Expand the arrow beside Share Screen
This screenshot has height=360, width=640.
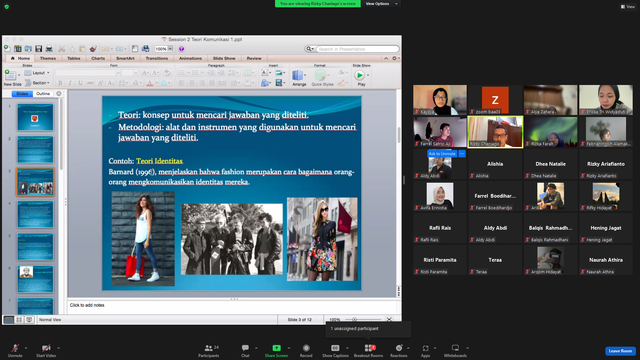tap(289, 348)
